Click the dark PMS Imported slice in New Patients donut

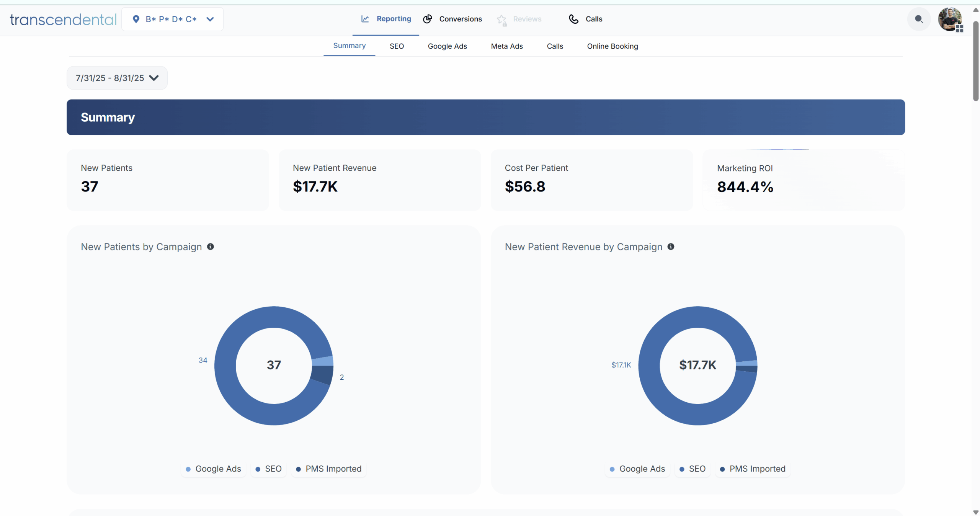pyautogui.click(x=322, y=374)
